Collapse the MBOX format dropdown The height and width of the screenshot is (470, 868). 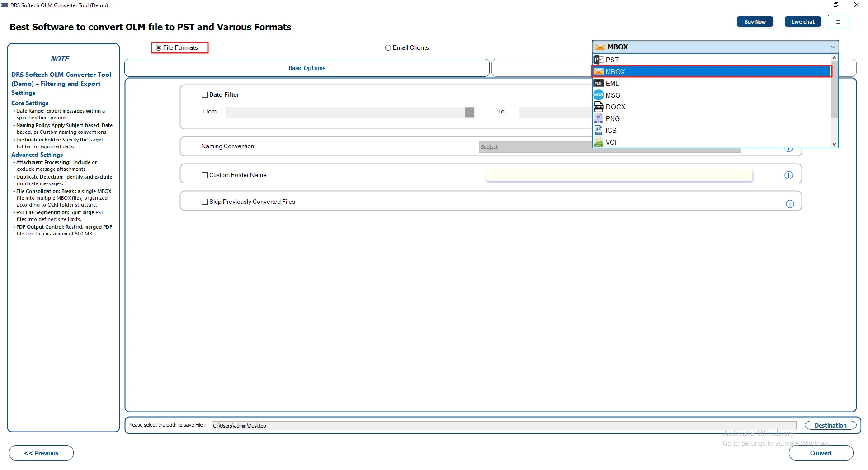[833, 47]
